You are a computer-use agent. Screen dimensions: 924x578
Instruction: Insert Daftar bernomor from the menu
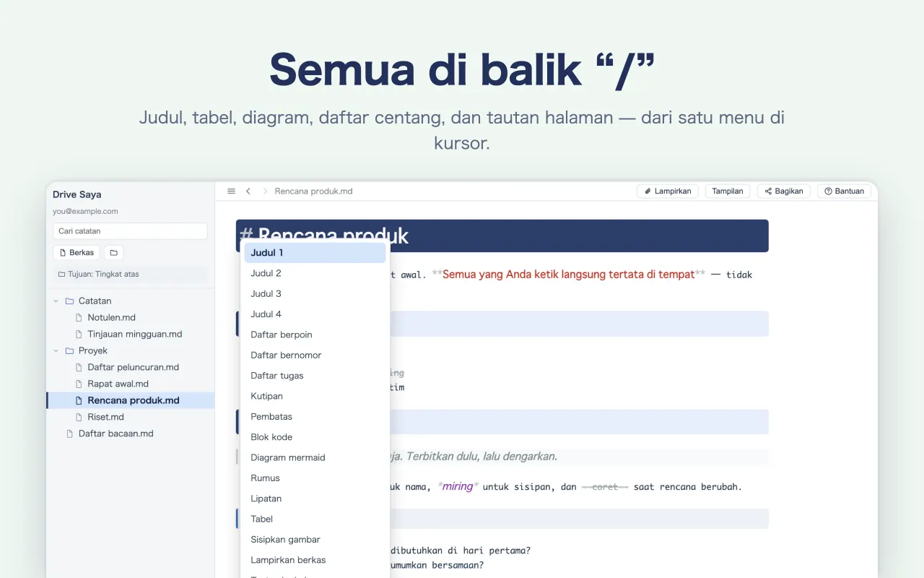click(315, 355)
